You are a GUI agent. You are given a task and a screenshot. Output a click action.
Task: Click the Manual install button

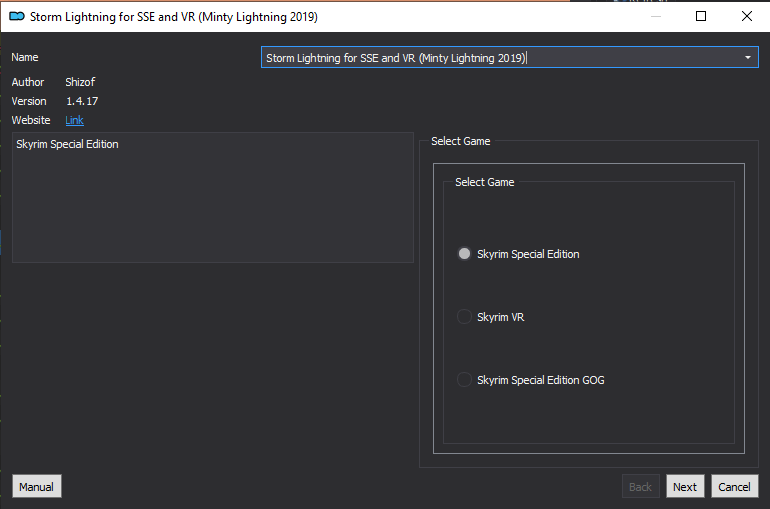click(x=37, y=486)
